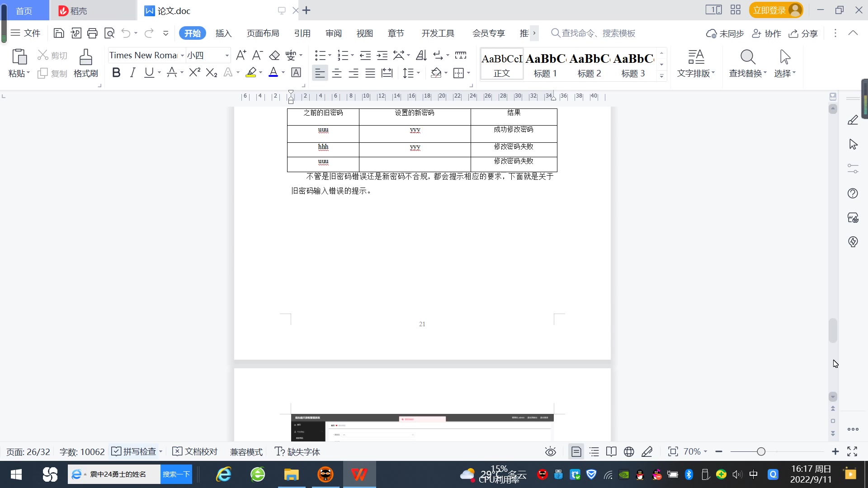
Task: Click the 文档校对 button in status bar
Action: point(195,452)
